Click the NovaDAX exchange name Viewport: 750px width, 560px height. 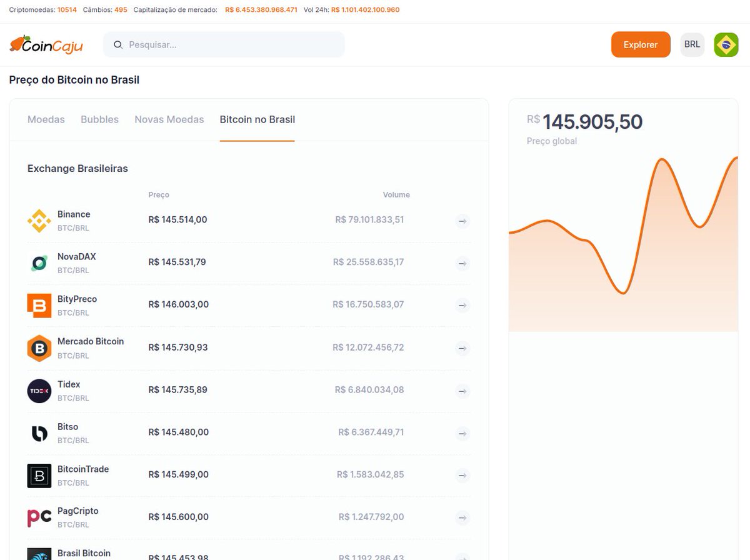(x=76, y=257)
